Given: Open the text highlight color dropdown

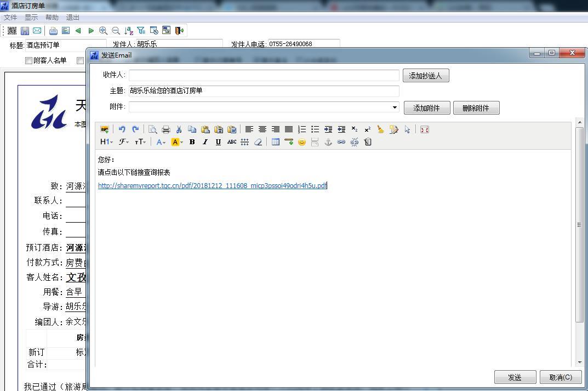Looking at the screenshot, I should pyautogui.click(x=177, y=142).
